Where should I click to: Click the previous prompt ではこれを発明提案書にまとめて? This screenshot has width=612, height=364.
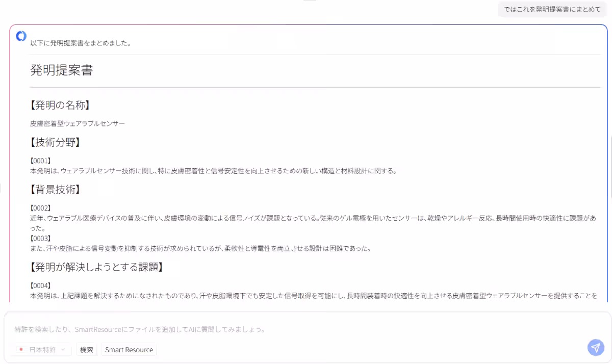551,9
